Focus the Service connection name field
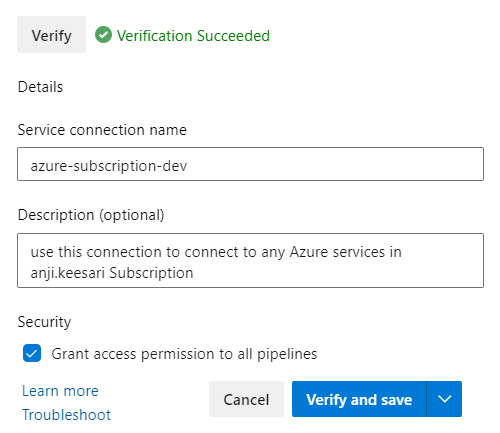 pyautogui.click(x=250, y=164)
